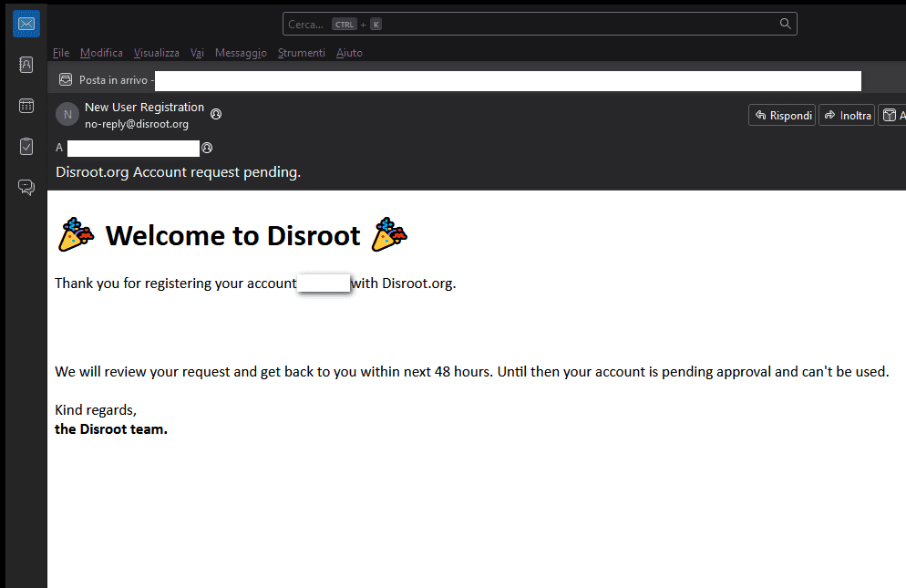Open the Visualizza menu
Image resolution: width=906 pixels, height=588 pixels.
point(157,53)
